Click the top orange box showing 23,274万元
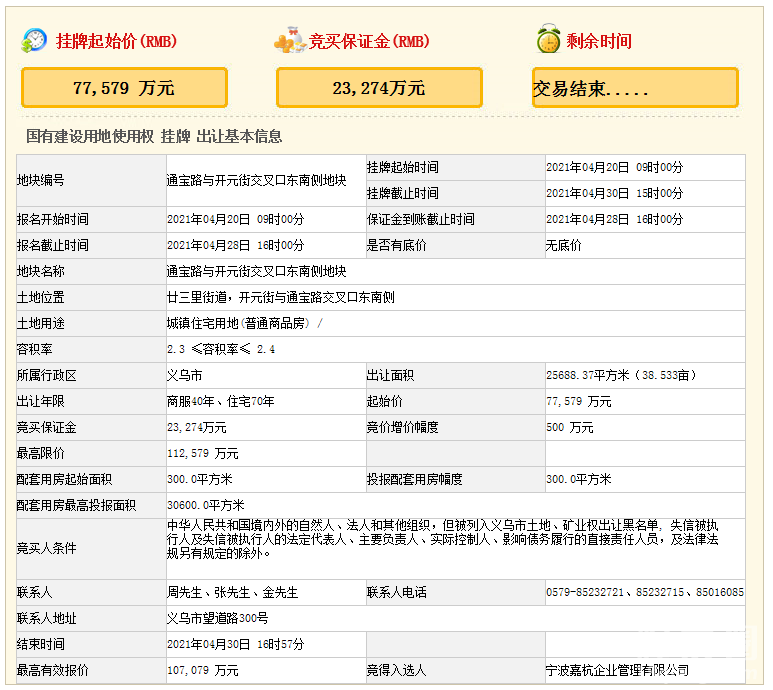Viewport: 773px width, 690px height. [379, 88]
